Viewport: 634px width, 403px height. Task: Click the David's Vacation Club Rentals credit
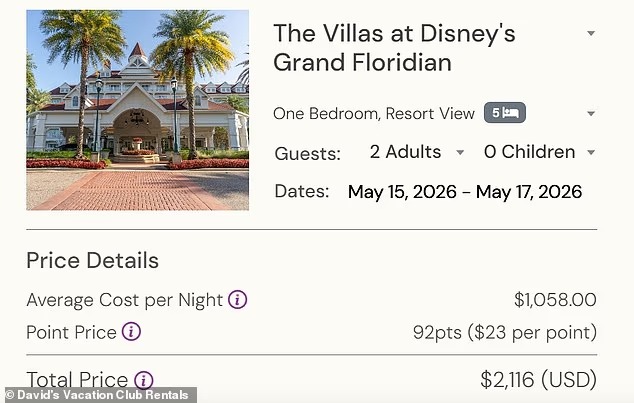pyautogui.click(x=98, y=395)
